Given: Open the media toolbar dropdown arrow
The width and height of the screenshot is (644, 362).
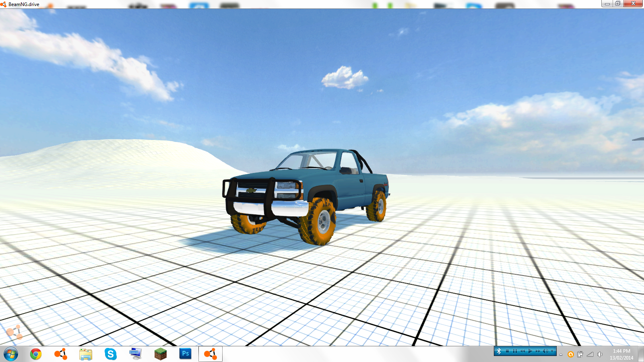Looking at the screenshot, I should click(x=552, y=351).
